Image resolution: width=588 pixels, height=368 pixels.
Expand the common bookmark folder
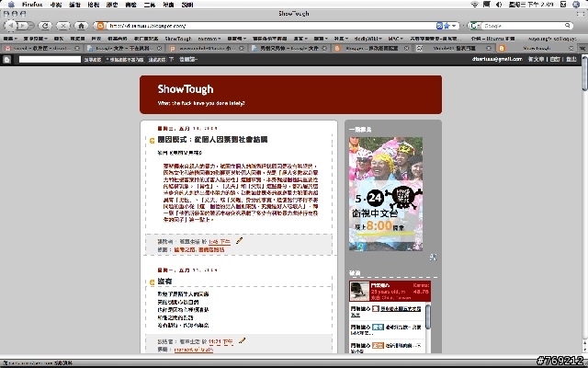coord(209,39)
